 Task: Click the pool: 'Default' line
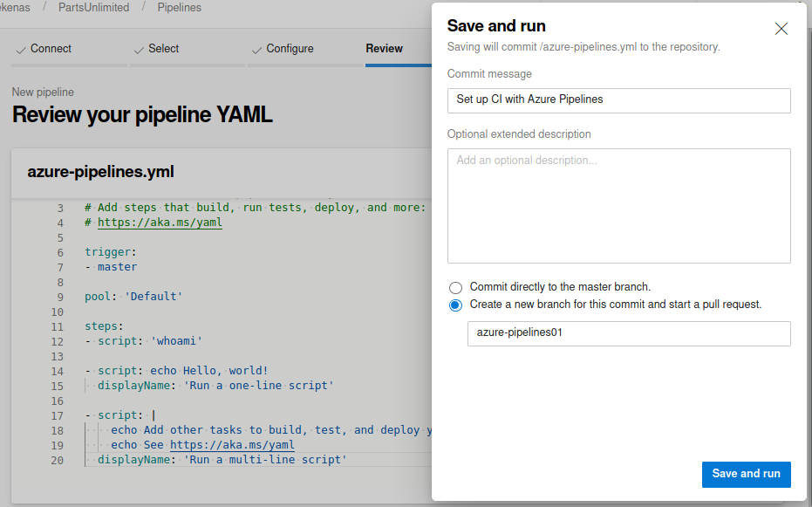[133, 297]
